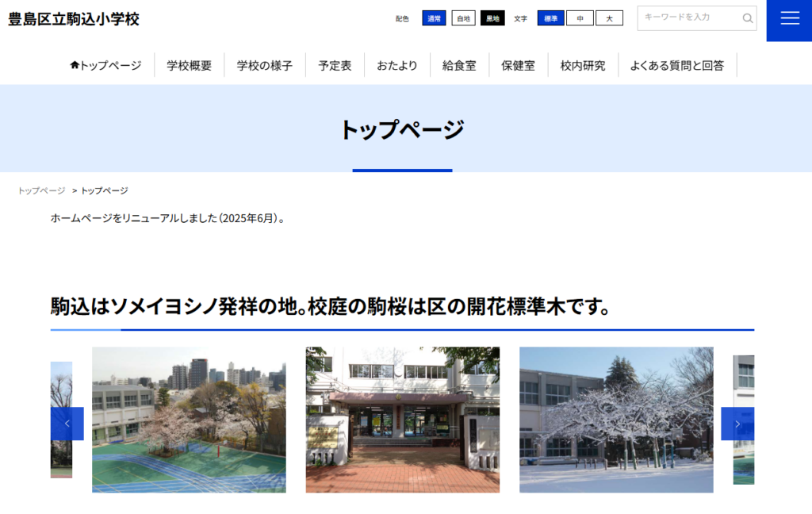The height and width of the screenshot is (514, 812).
Task: Open よくある質問と回答 page
Action: coord(676,66)
